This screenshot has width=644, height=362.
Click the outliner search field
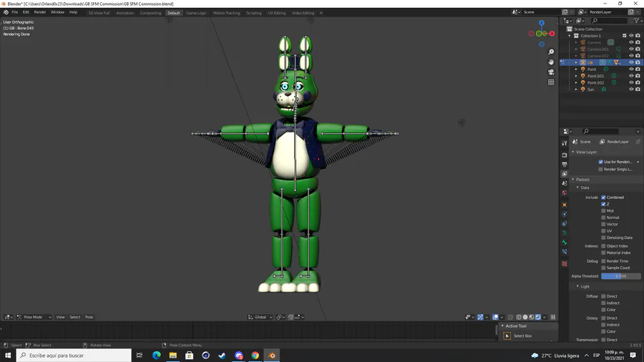coord(610,21)
